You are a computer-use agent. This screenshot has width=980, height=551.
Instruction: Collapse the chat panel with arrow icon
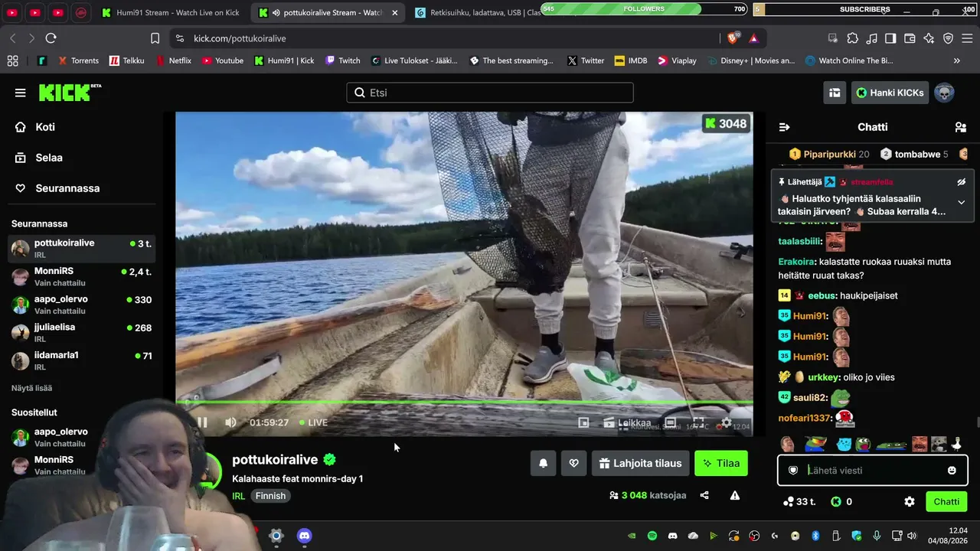point(784,127)
